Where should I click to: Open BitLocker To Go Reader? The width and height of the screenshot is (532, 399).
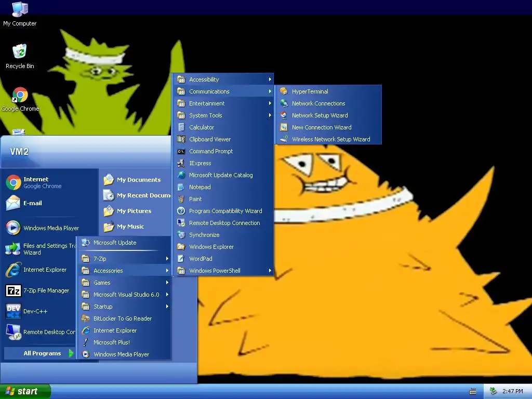click(125, 318)
